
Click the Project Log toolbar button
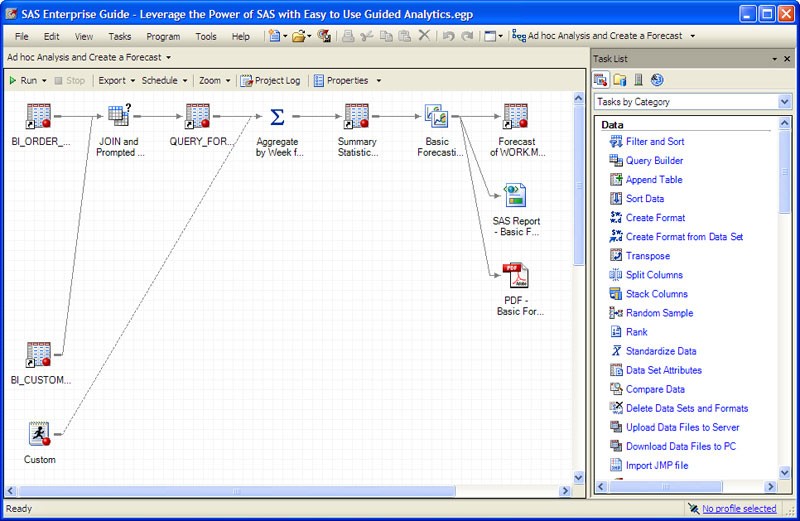[270, 80]
